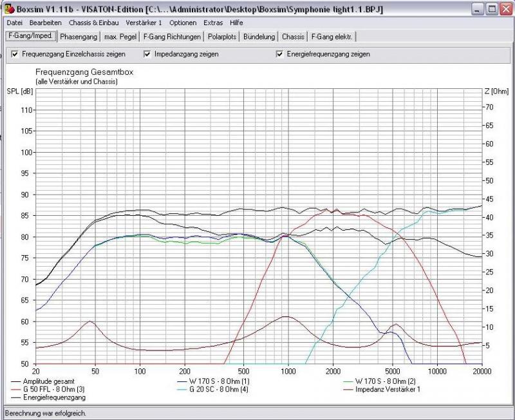Click the Frequenzgang Gesamtbox chart title
This screenshot has height=420, width=515.
point(84,72)
